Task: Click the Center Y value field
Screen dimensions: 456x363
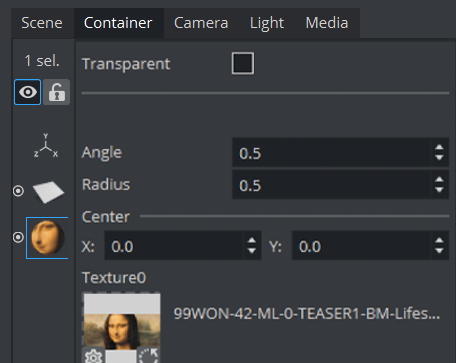Action: coord(361,246)
